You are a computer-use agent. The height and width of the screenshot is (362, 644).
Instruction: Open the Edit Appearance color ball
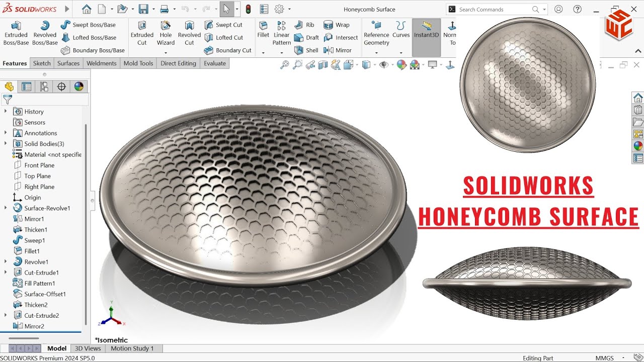pyautogui.click(x=401, y=64)
